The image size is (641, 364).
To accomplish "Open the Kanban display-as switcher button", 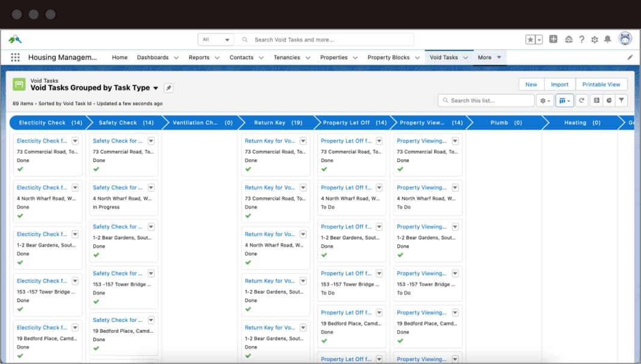I will pos(564,100).
